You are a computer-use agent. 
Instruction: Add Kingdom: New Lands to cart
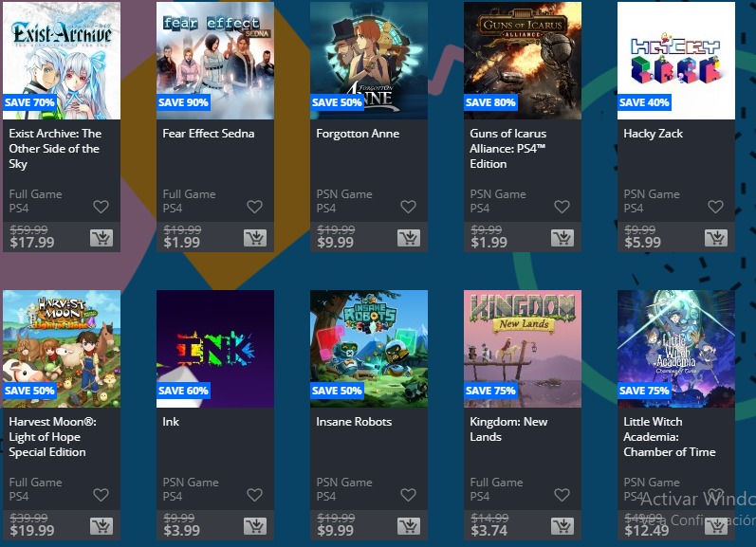(x=562, y=526)
